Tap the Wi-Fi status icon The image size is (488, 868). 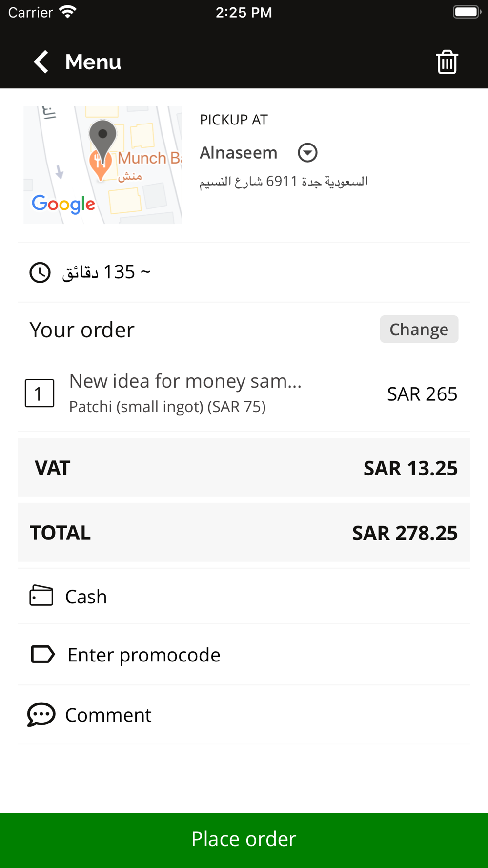coord(67,12)
